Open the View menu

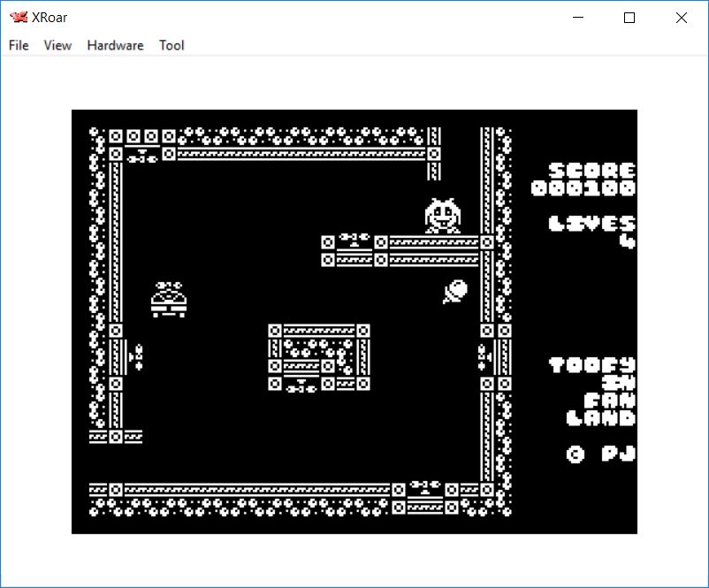click(57, 45)
